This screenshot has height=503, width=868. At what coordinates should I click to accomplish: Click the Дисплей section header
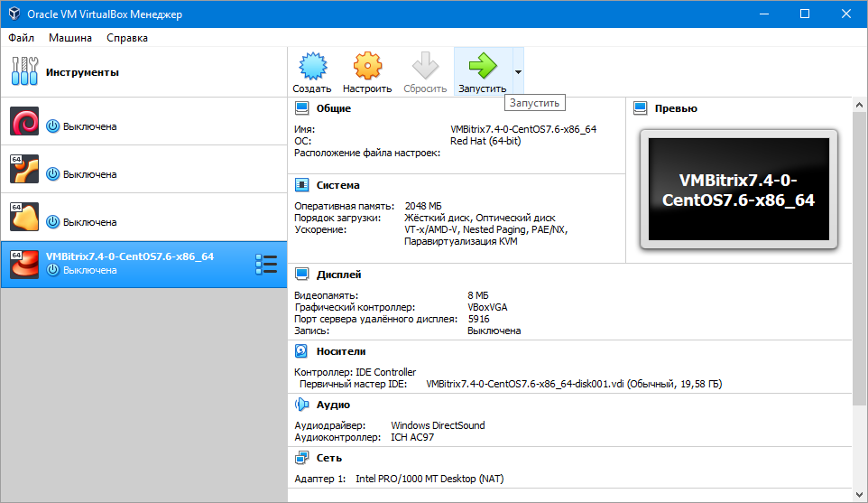338,275
